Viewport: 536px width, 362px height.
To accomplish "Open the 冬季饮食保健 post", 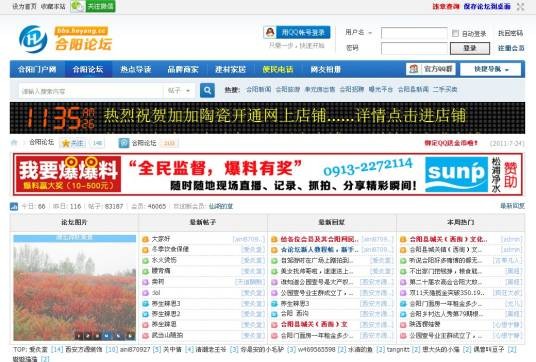I will 170,249.
